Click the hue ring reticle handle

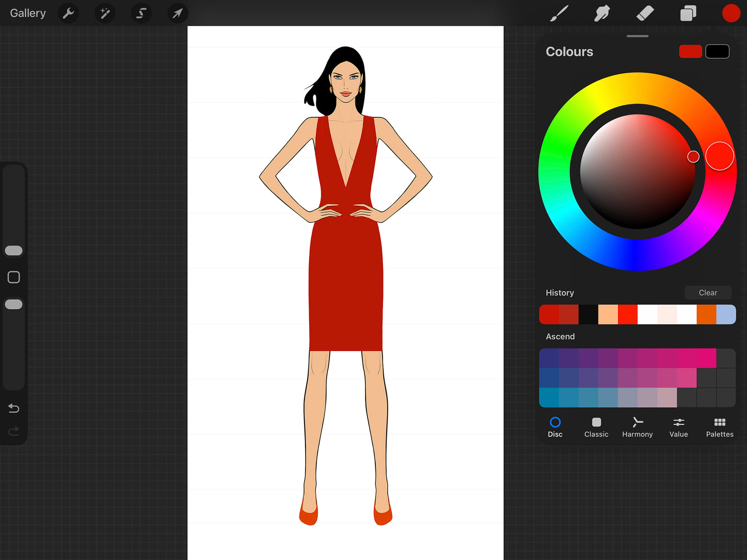pos(720,156)
